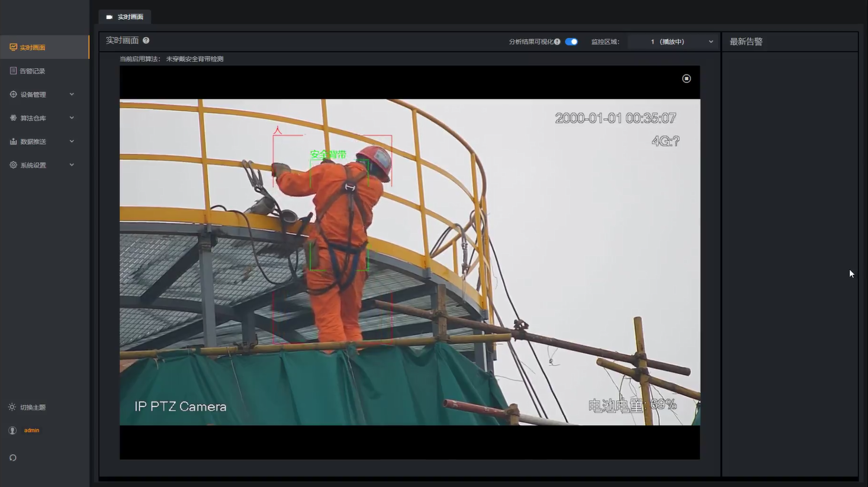Screen dimensions: 868x487
Task: Expand the 数据推送 chevron
Action: click(72, 141)
